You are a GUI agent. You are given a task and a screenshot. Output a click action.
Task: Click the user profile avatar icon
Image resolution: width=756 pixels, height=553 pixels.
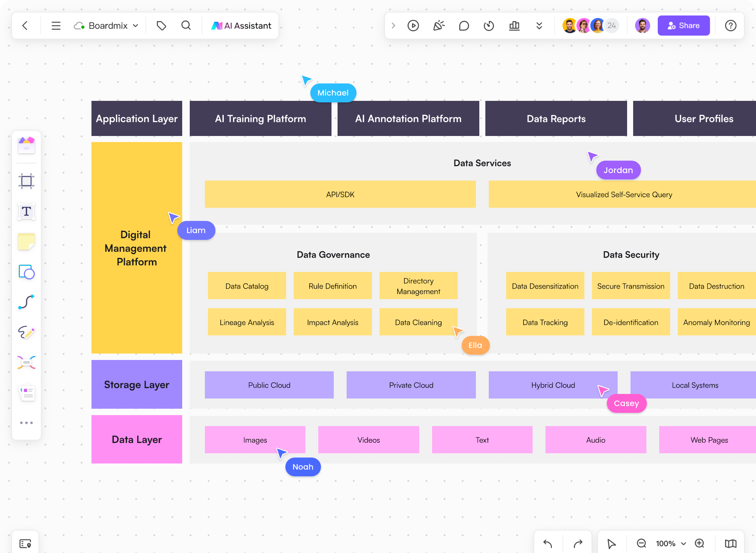tap(643, 26)
